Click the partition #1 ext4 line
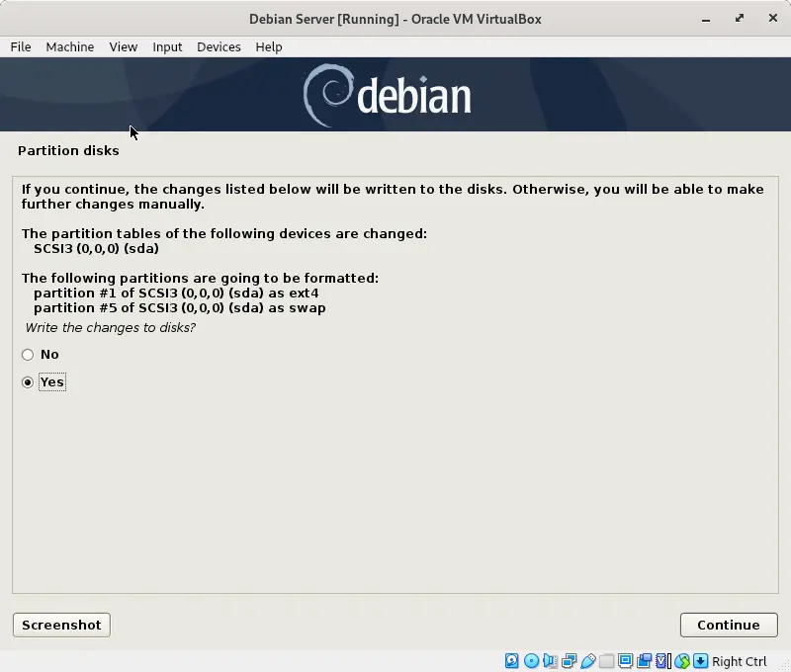 (x=176, y=293)
